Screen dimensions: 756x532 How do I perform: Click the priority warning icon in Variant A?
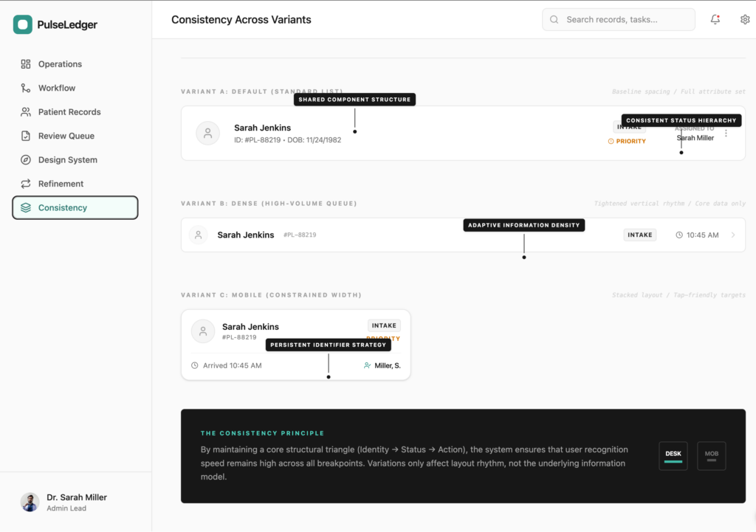pos(611,141)
